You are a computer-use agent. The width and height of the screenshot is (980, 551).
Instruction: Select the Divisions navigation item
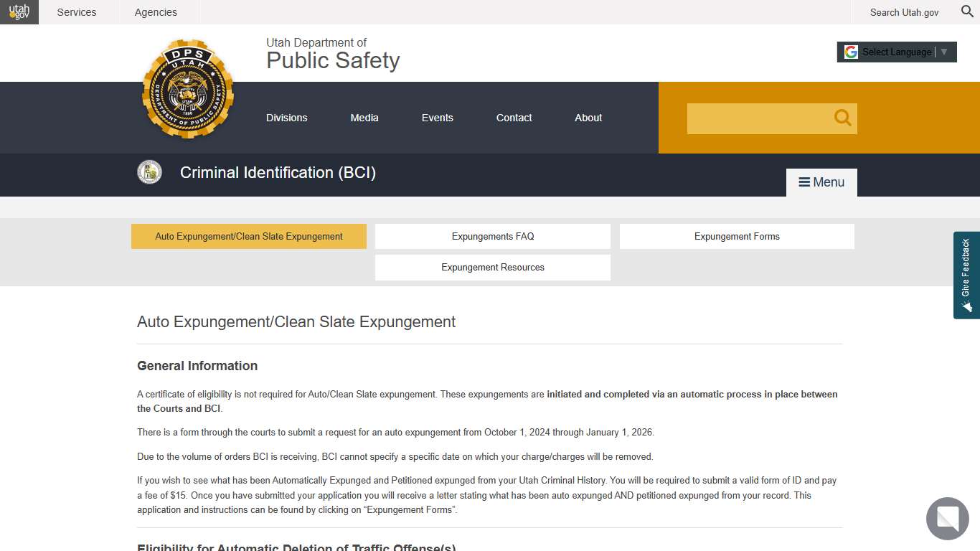(x=286, y=118)
